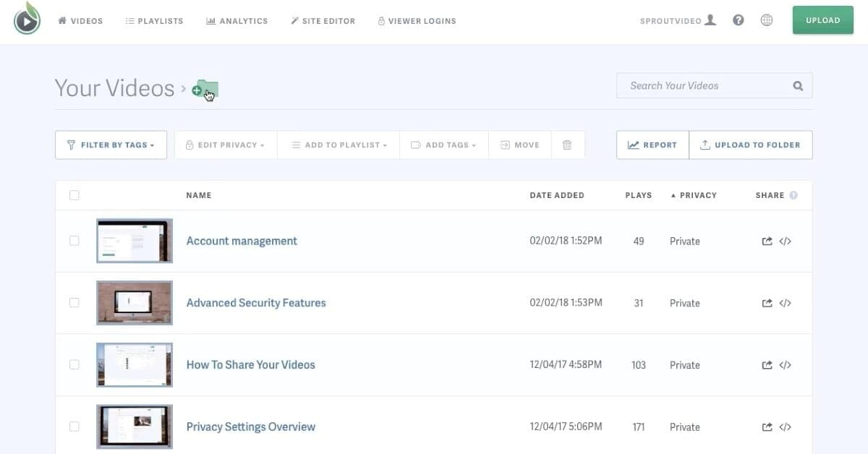The height and width of the screenshot is (454, 868).
Task: Open How To Share Your Videos link
Action: (x=251, y=364)
